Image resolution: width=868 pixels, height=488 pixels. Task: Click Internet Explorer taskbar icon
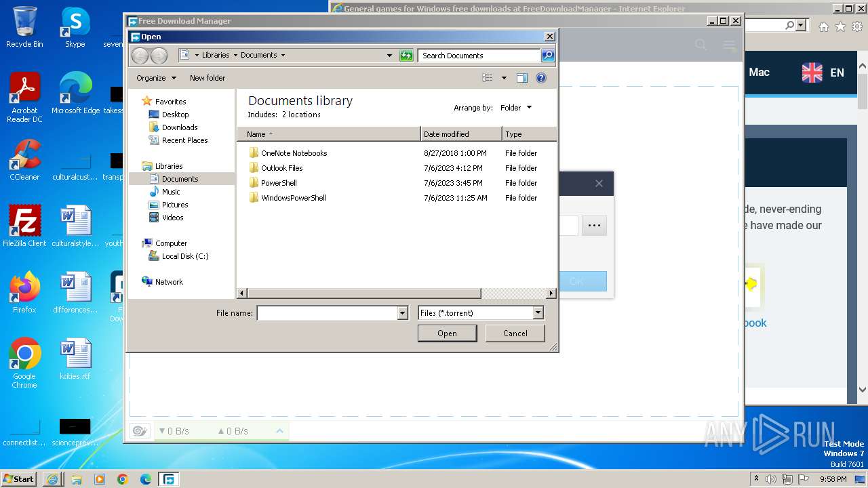pos(53,479)
